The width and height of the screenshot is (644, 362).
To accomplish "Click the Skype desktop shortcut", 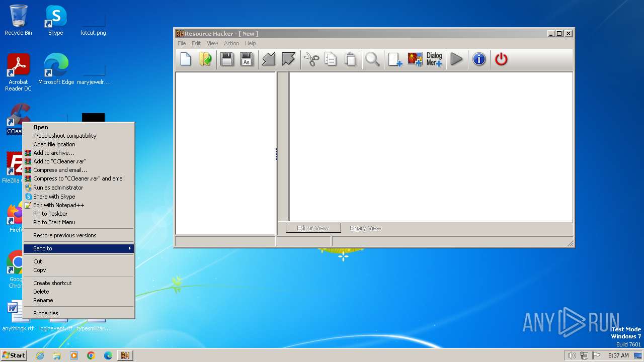I will [56, 20].
